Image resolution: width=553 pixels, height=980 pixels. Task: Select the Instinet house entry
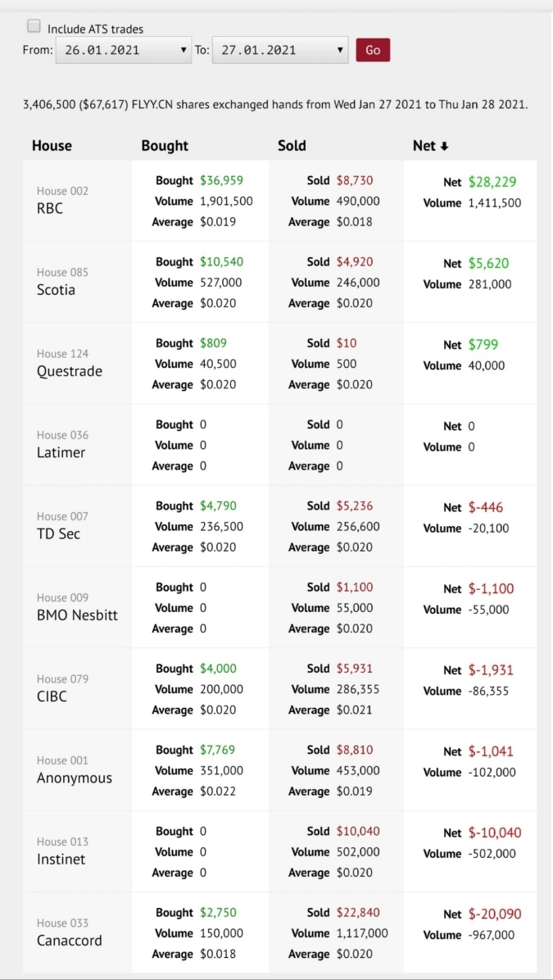point(61,859)
